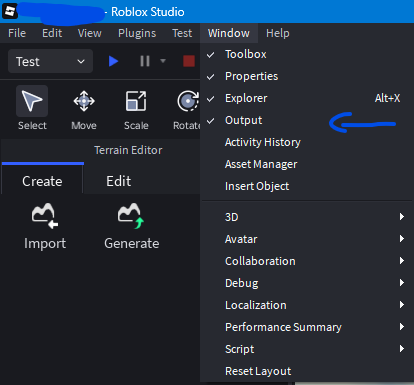Screen dimensions: 414x385
Task: Open the Plugins menu
Action: click(137, 33)
